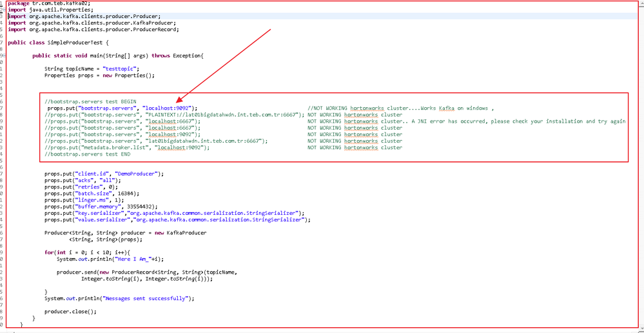Viewport: 644px width, 333px height.
Task: Click the bootstrap.servers test END comment
Action: [x=88, y=154]
